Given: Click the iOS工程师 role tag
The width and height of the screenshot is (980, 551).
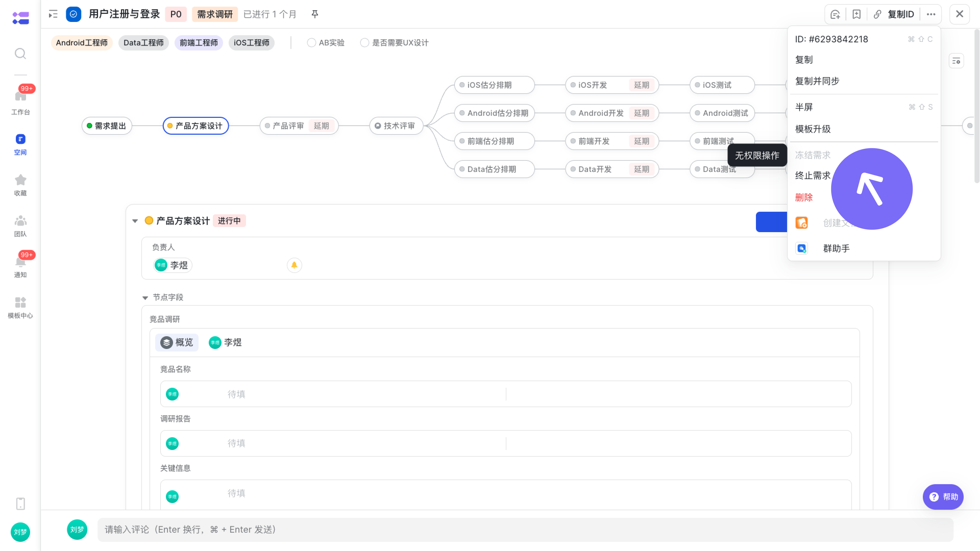Looking at the screenshot, I should 251,43.
